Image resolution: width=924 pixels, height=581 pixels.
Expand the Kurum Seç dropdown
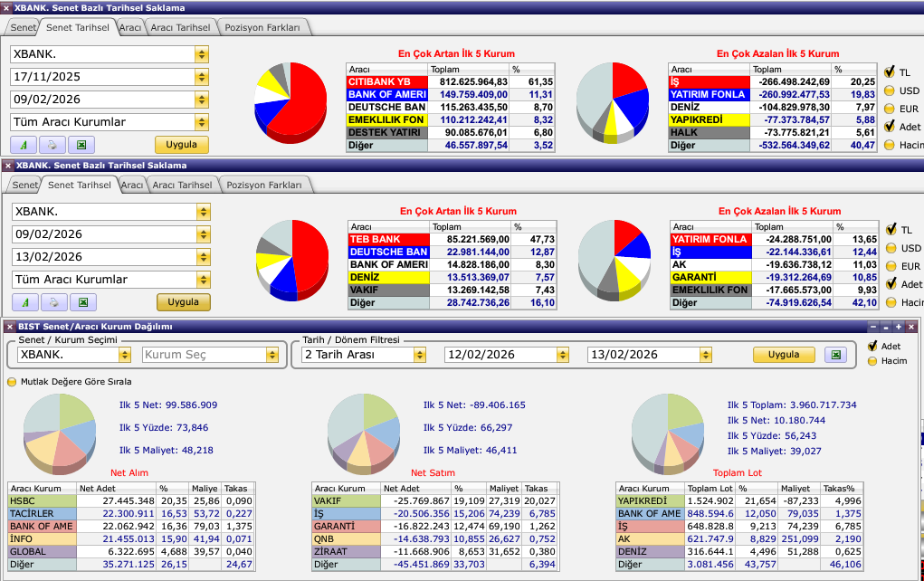272,355
